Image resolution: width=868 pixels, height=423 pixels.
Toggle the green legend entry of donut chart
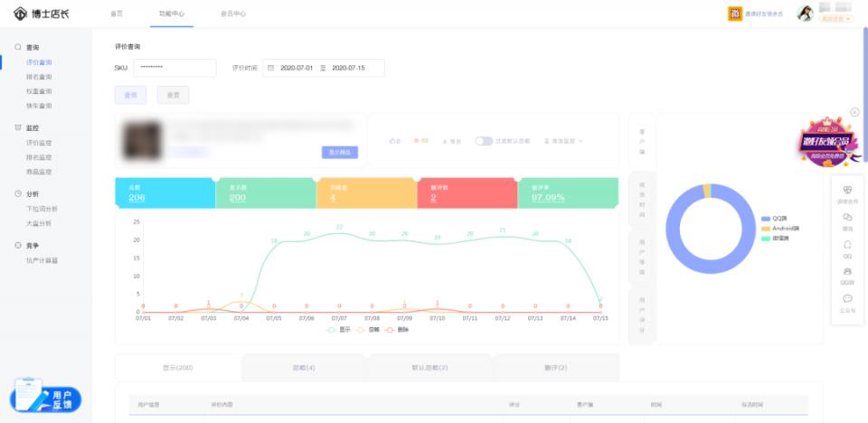pyautogui.click(x=776, y=238)
